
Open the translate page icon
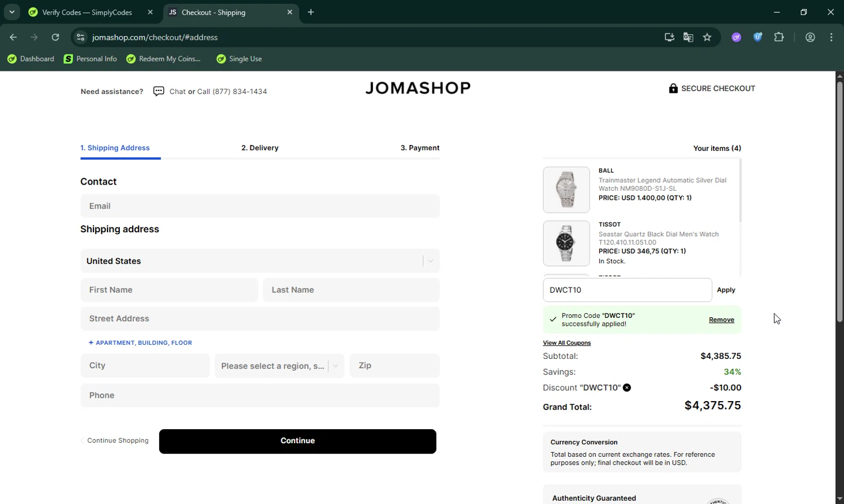[688, 37]
